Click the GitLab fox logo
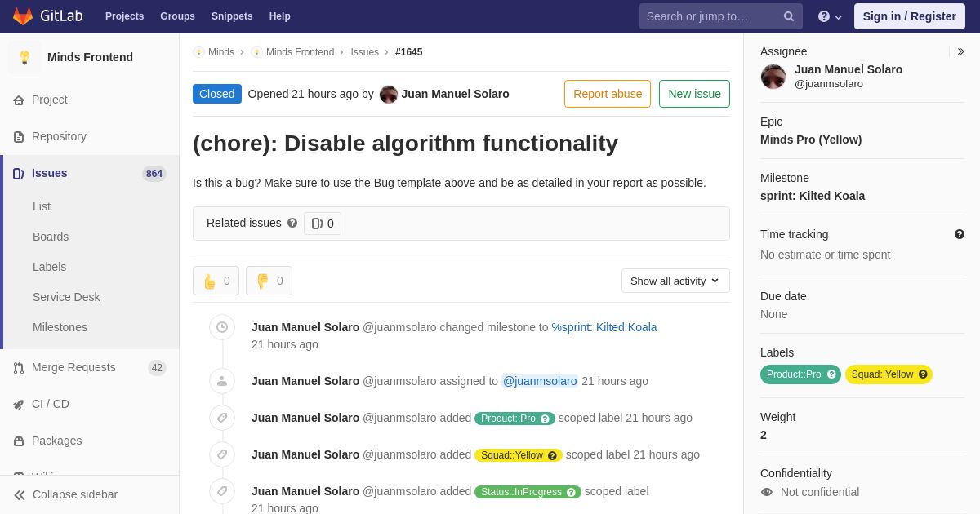Viewport: 980px width, 514px height. (x=23, y=16)
